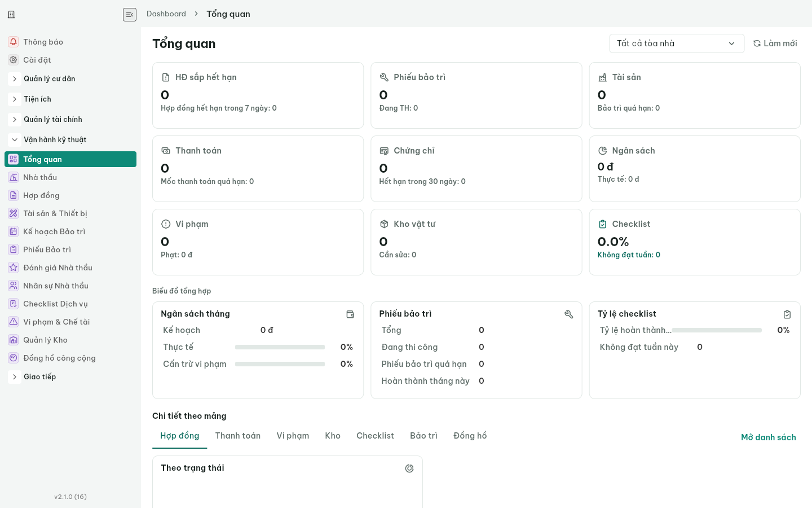Click the wallet icon in Ngân sách tháng card

tap(350, 314)
